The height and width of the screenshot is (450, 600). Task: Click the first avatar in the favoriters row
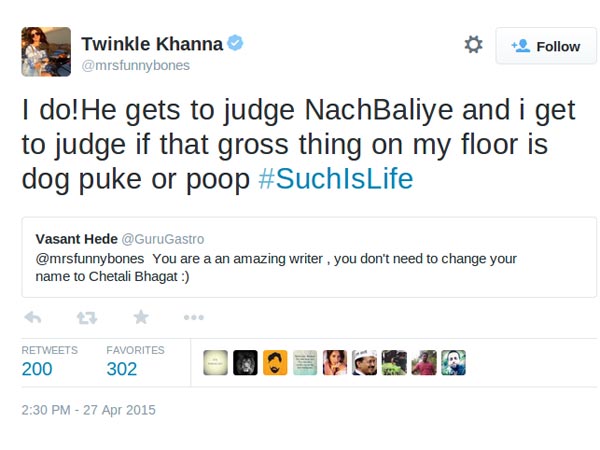click(x=215, y=363)
